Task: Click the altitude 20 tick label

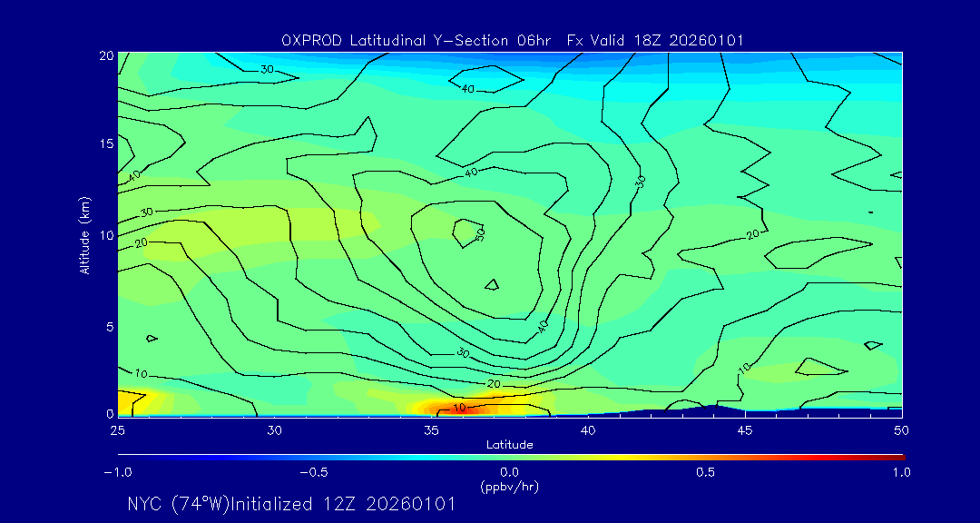Action: click(104, 55)
